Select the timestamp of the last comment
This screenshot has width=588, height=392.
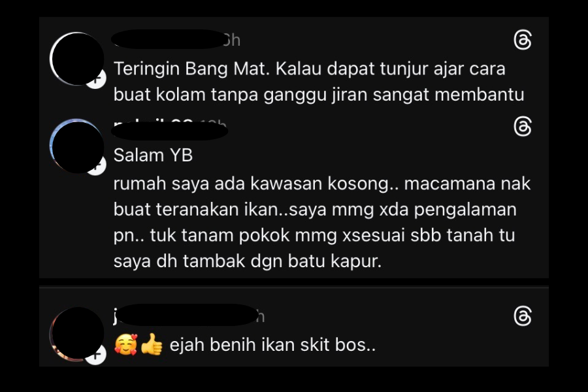261,317
